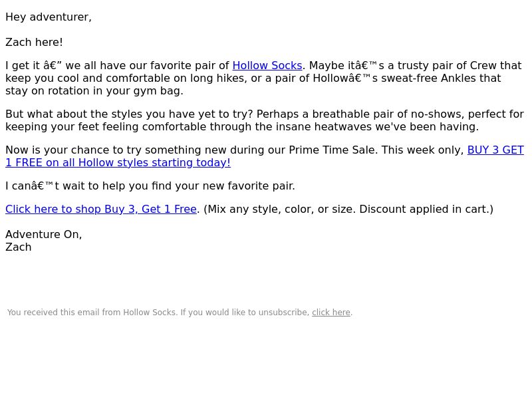
Task: Click here to shop Buy 3, Get 1 Free
Action: (101, 209)
